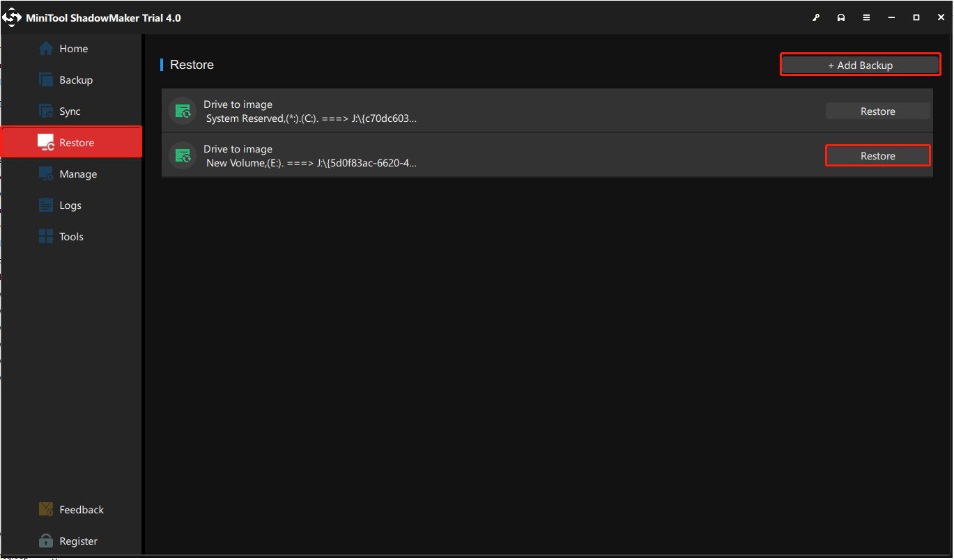Click the New Volume backup image icon
The image size is (954, 560).
click(183, 156)
